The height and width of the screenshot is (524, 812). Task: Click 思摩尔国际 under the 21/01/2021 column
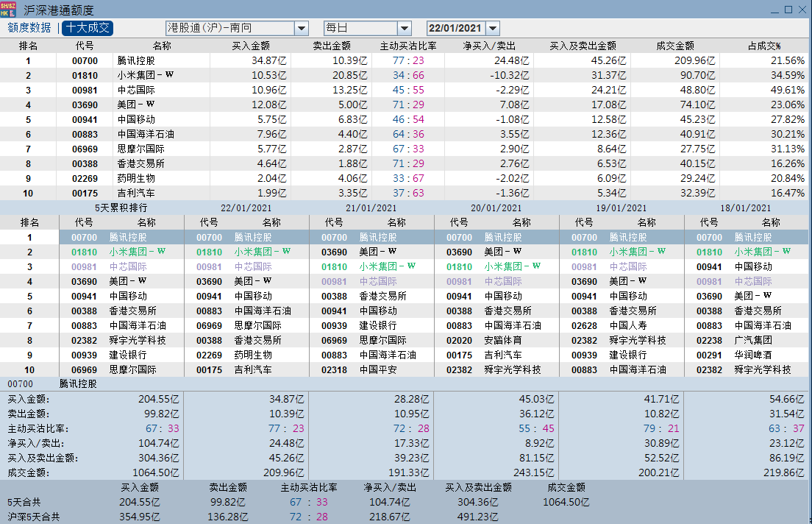coord(382,341)
